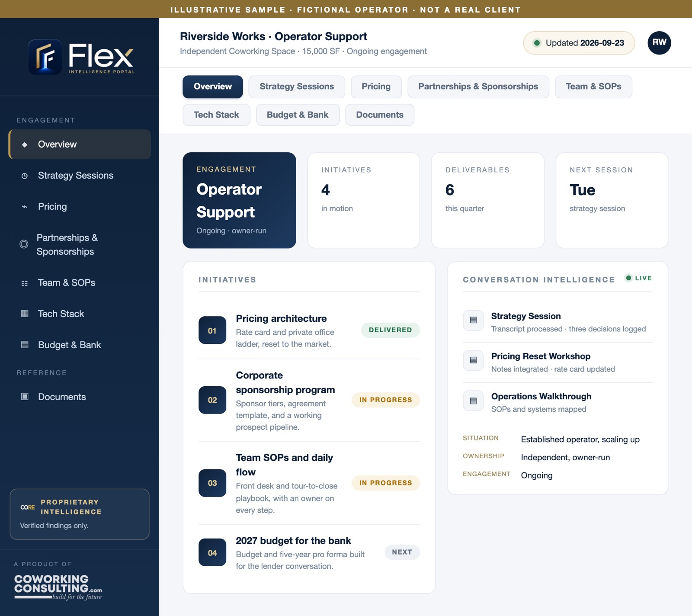This screenshot has height=616, width=692.
Task: Click the Riverside Works · Operator Support title
Action: click(x=273, y=36)
